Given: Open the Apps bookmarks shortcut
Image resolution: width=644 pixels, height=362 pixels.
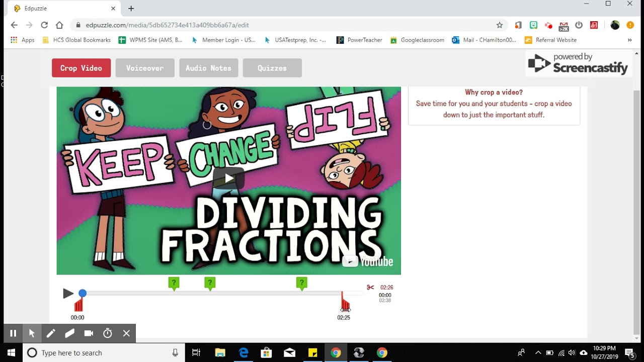Looking at the screenshot, I should pyautogui.click(x=23, y=40).
